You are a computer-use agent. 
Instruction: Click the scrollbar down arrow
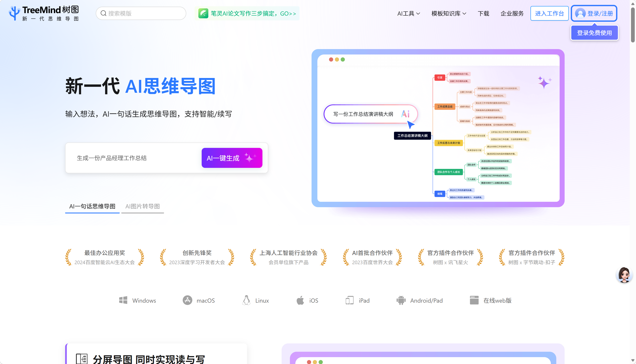coord(633,361)
